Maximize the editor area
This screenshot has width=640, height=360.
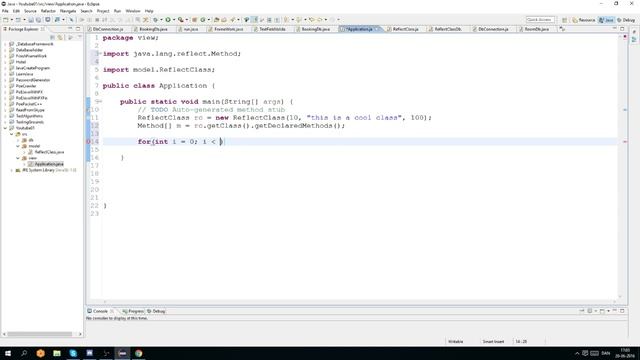coord(622,29)
